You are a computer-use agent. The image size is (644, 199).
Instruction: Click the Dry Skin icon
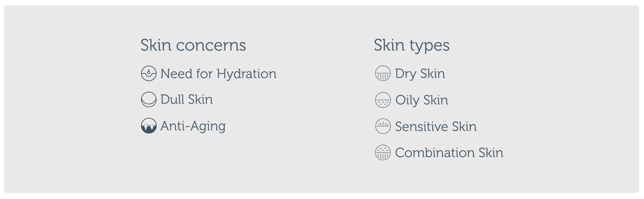pyautogui.click(x=383, y=74)
